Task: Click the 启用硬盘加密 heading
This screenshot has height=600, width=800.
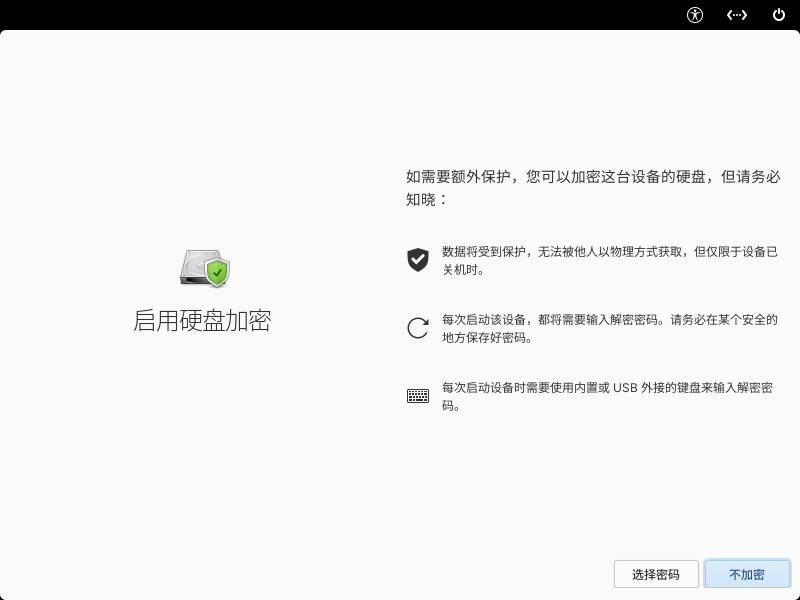Action: point(202,321)
